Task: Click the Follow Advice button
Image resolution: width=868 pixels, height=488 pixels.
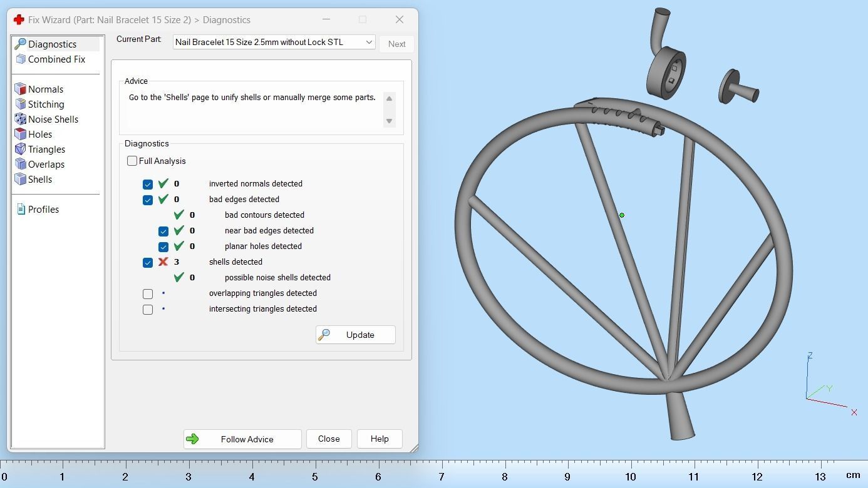Action: tap(242, 439)
